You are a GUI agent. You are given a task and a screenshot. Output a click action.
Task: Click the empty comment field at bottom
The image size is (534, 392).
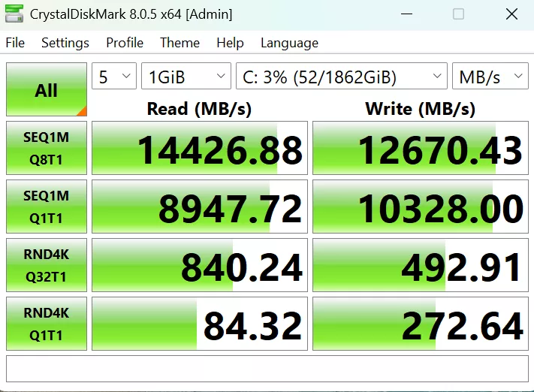click(x=267, y=369)
